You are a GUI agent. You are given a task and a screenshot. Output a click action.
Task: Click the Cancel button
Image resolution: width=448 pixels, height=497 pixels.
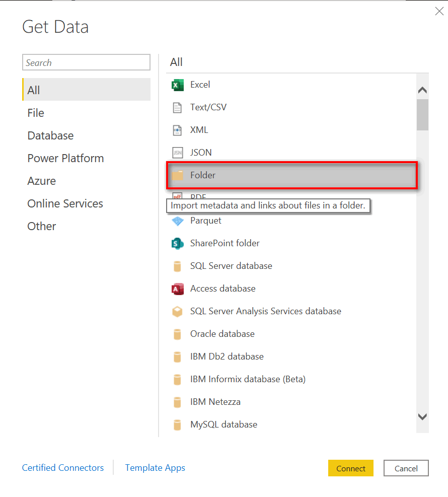406,468
